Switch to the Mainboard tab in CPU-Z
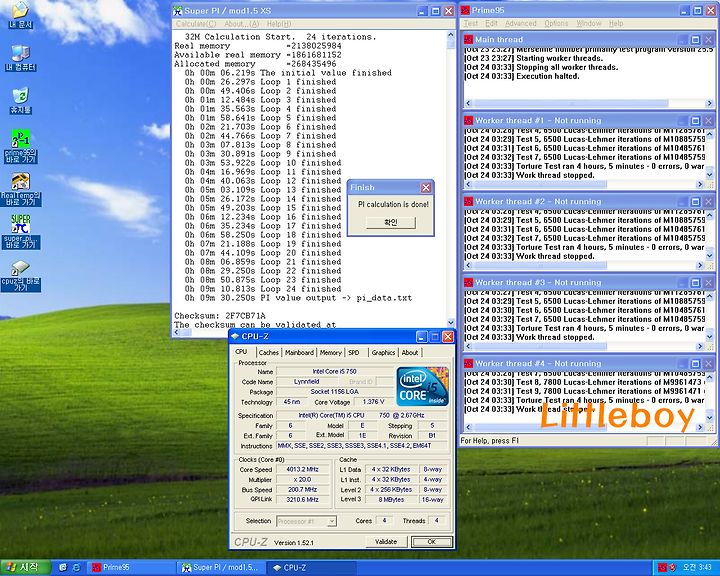The width and height of the screenshot is (720, 576). [x=299, y=352]
